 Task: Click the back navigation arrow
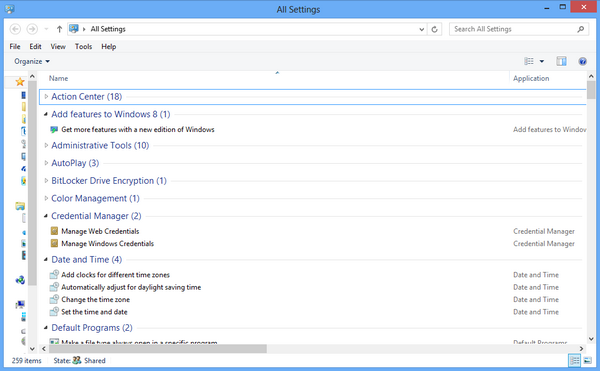pyautogui.click(x=15, y=29)
